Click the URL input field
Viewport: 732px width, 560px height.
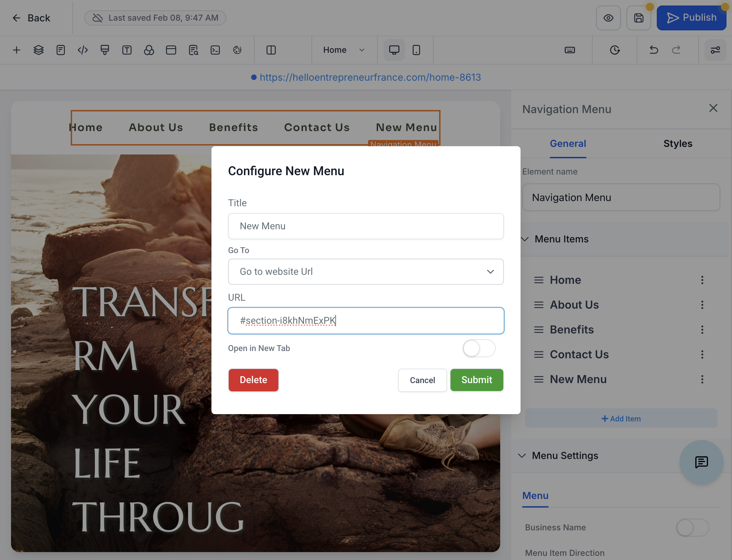pos(366,321)
